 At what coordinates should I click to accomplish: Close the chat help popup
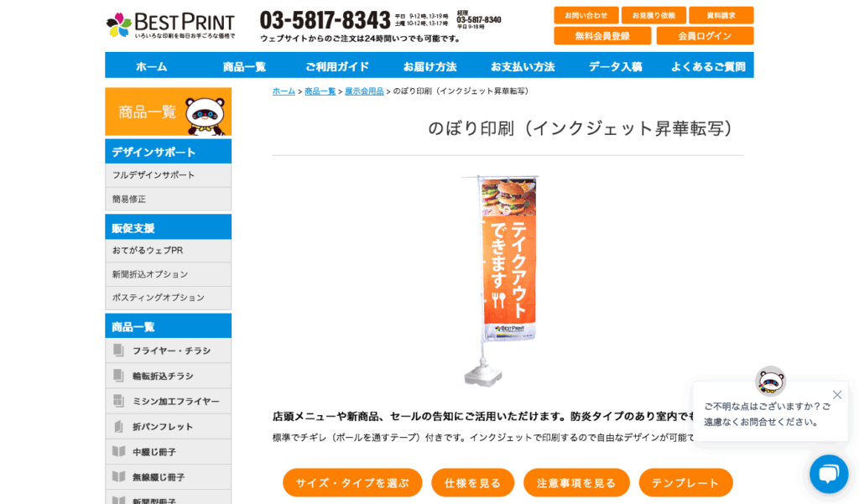point(837,394)
